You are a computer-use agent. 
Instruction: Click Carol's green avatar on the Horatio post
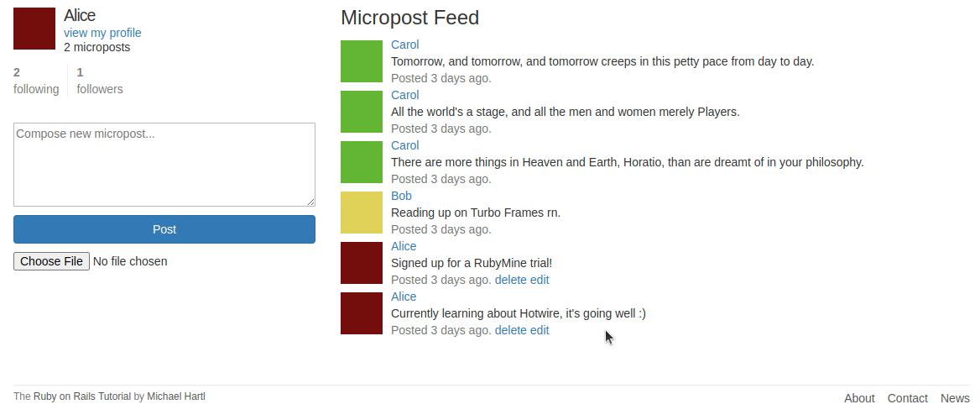pos(362,162)
